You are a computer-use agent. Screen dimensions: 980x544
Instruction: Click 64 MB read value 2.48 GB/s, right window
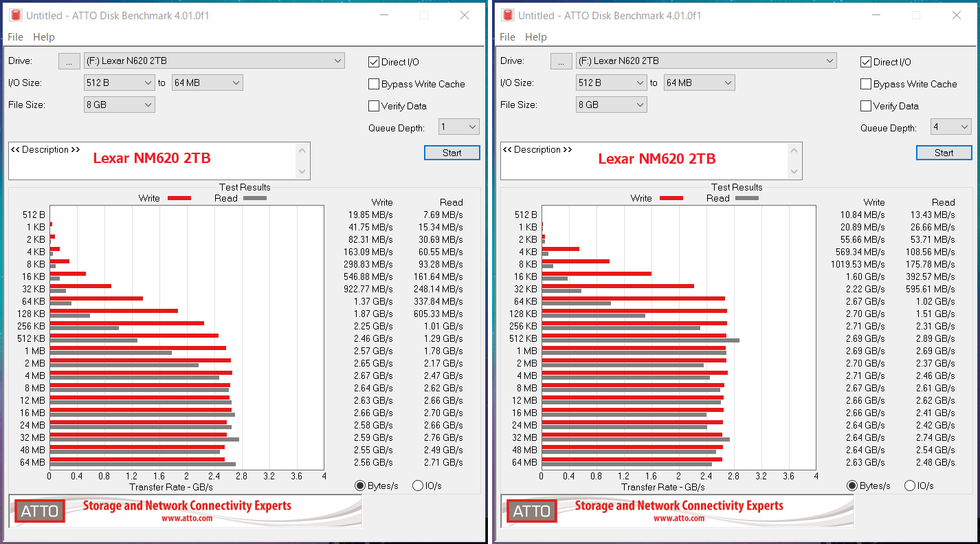click(x=935, y=462)
